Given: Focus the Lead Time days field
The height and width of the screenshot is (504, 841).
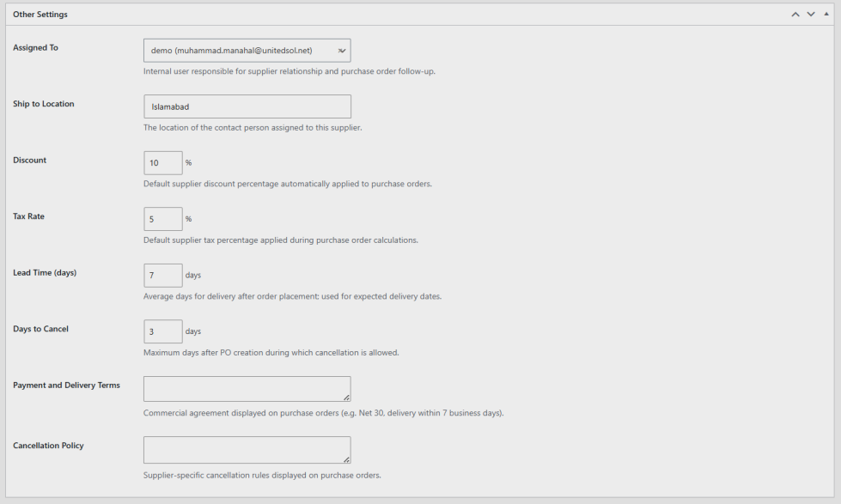Looking at the screenshot, I should (163, 276).
